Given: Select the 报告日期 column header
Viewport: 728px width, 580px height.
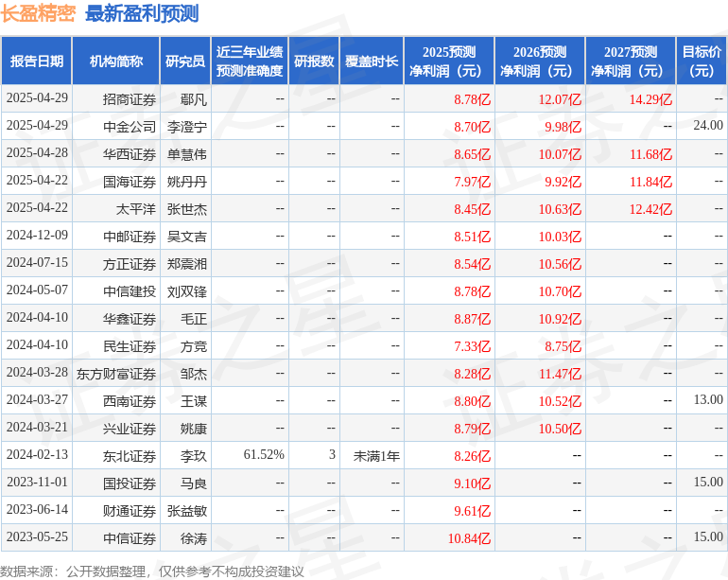Looking at the screenshot, I should click(x=36, y=61).
